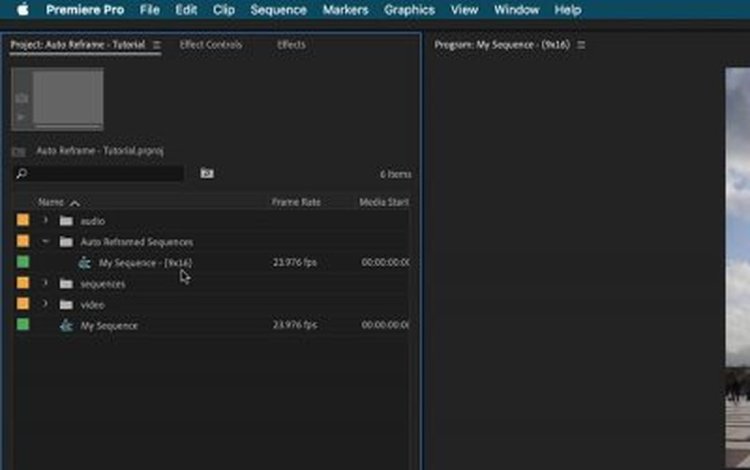Toggle the Name sort direction arrow
The image size is (750, 470).
pyautogui.click(x=75, y=204)
